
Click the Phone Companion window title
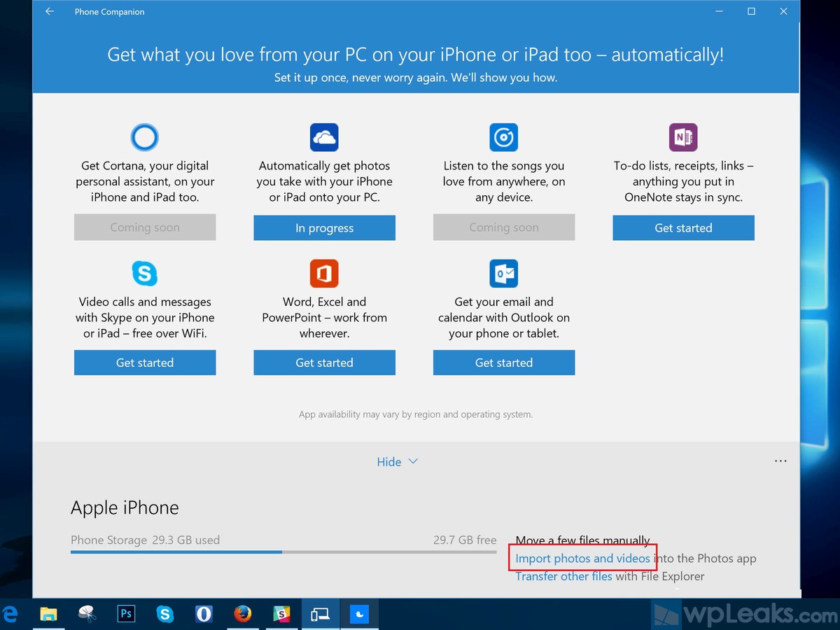[x=110, y=12]
